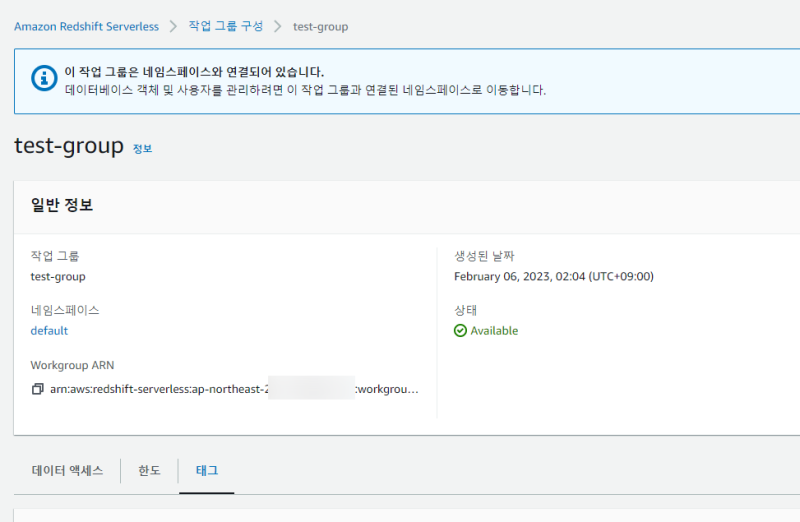The height and width of the screenshot is (522, 800).
Task: Open the 정보 link beside test-group title
Action: pyautogui.click(x=142, y=149)
